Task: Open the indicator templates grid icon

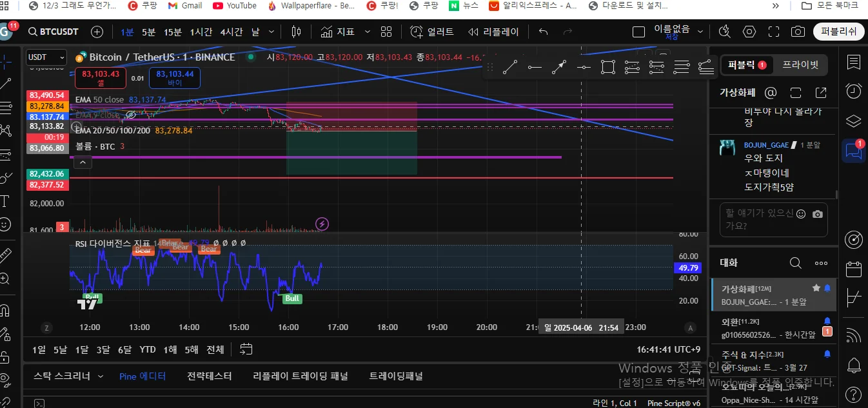Action: [x=386, y=32]
